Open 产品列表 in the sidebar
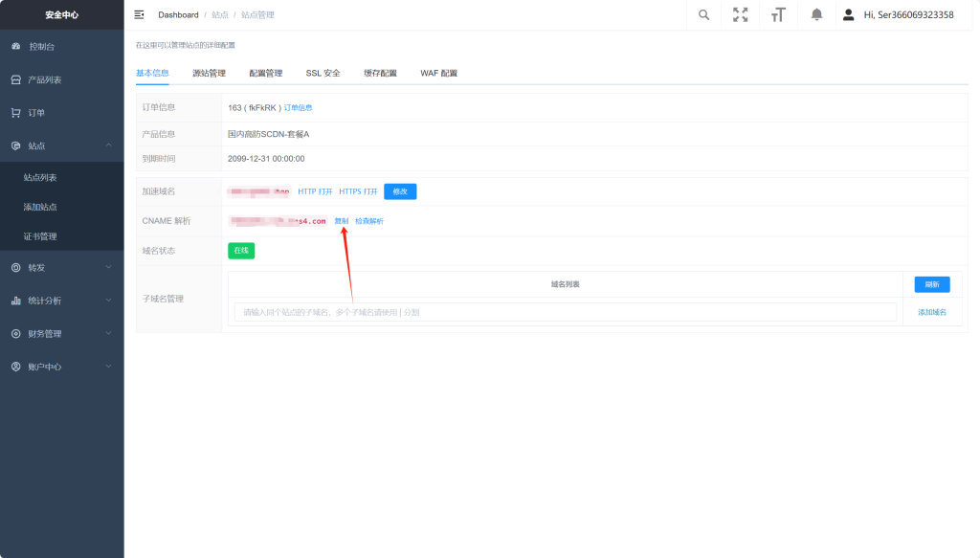Viewport: 980px width, 558px height. (x=44, y=79)
